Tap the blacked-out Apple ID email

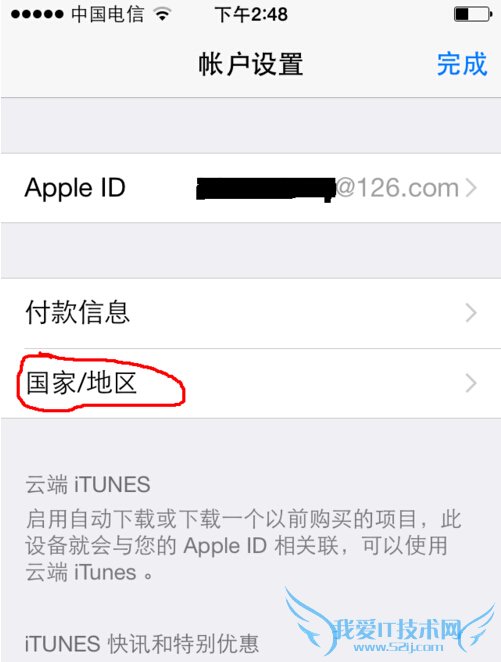pyautogui.click(x=265, y=189)
